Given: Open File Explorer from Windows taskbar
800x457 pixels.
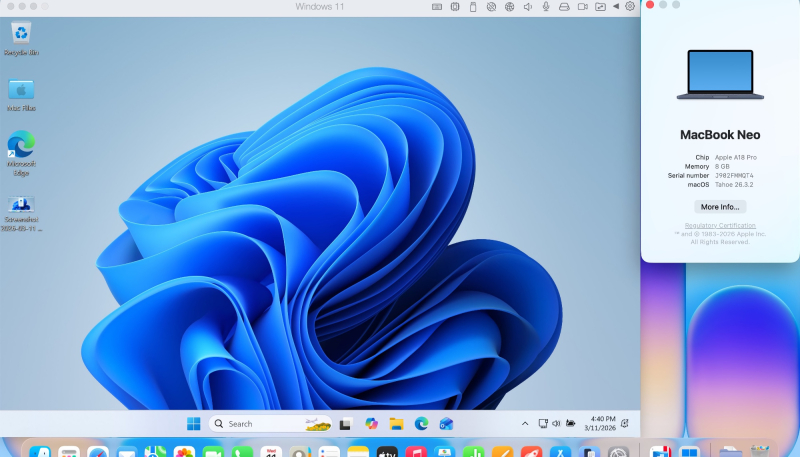Looking at the screenshot, I should point(396,424).
